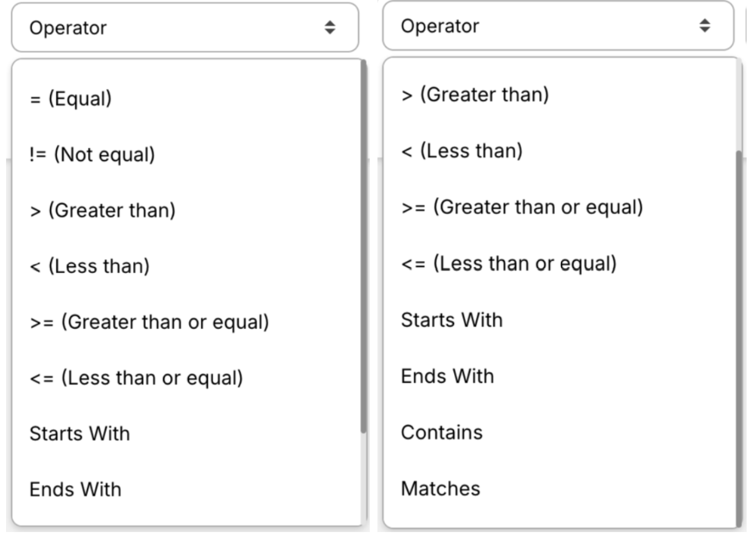
Task: Choose <= (Less than or equal) in left list
Action: click(136, 378)
